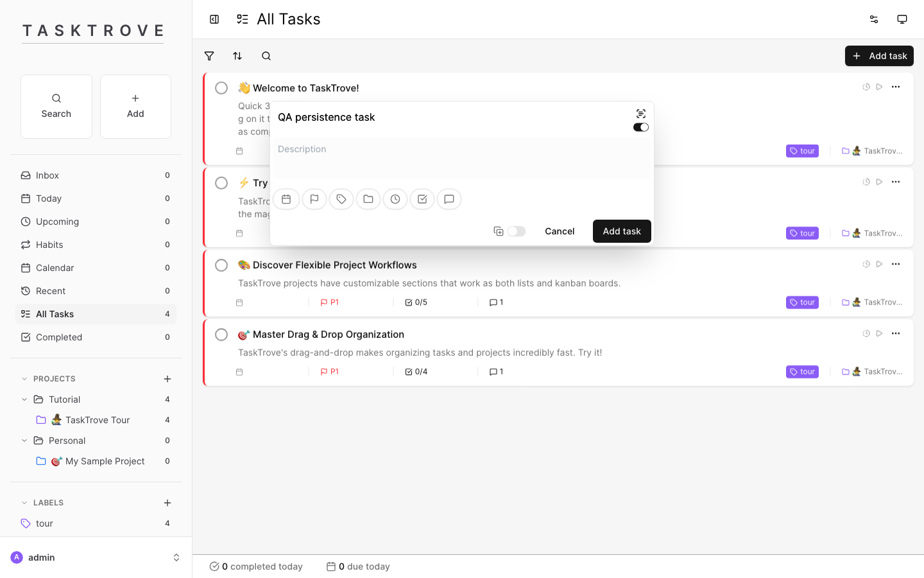The height and width of the screenshot is (578, 924).
Task: Click the monitor display icon in header
Action: point(902,19)
